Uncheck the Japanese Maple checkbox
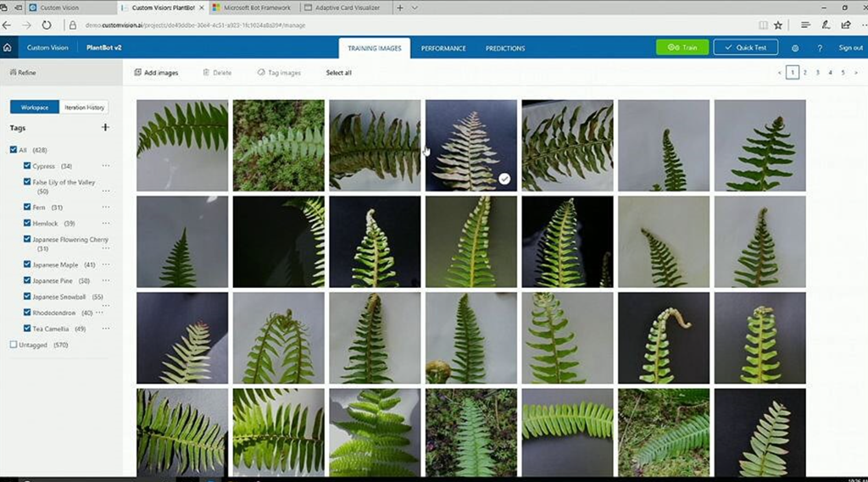The height and width of the screenshot is (482, 868). pyautogui.click(x=27, y=264)
